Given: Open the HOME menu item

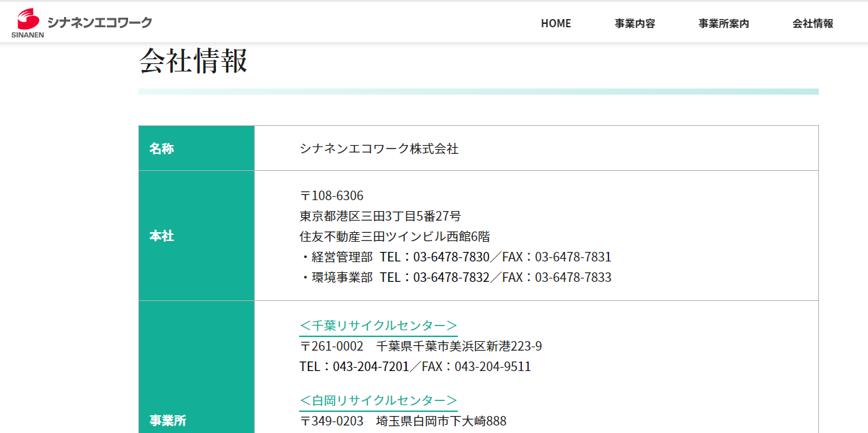Looking at the screenshot, I should tap(556, 23).
